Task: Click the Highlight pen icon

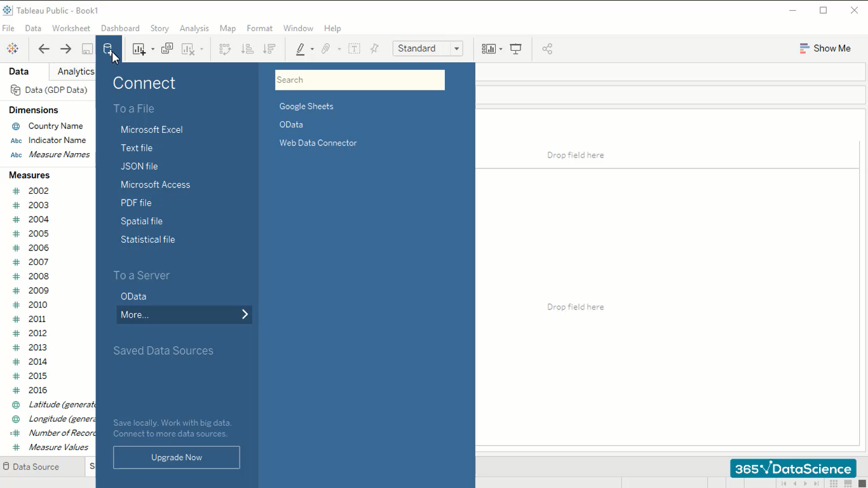Action: tap(301, 49)
